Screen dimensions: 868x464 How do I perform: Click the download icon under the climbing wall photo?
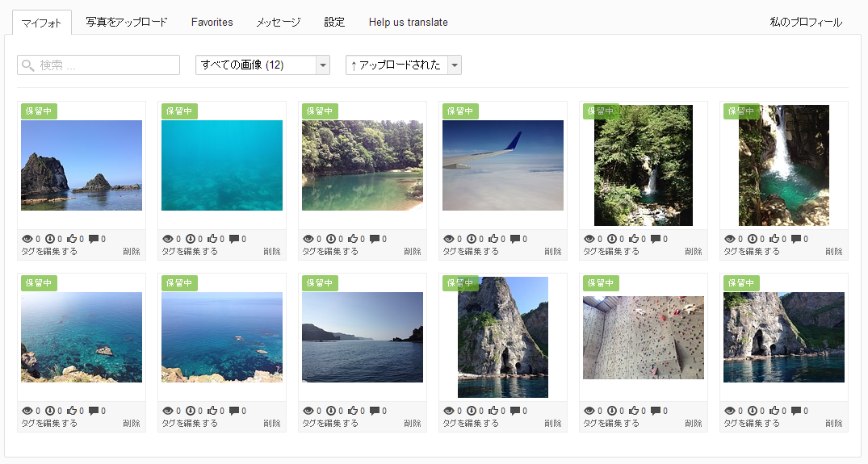click(612, 411)
